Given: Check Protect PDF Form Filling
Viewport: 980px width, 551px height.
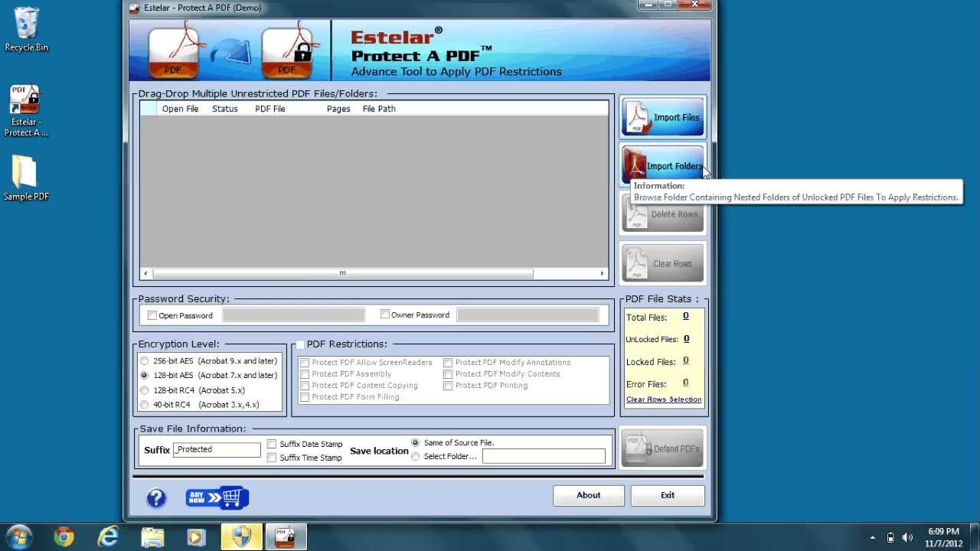Looking at the screenshot, I should [305, 397].
